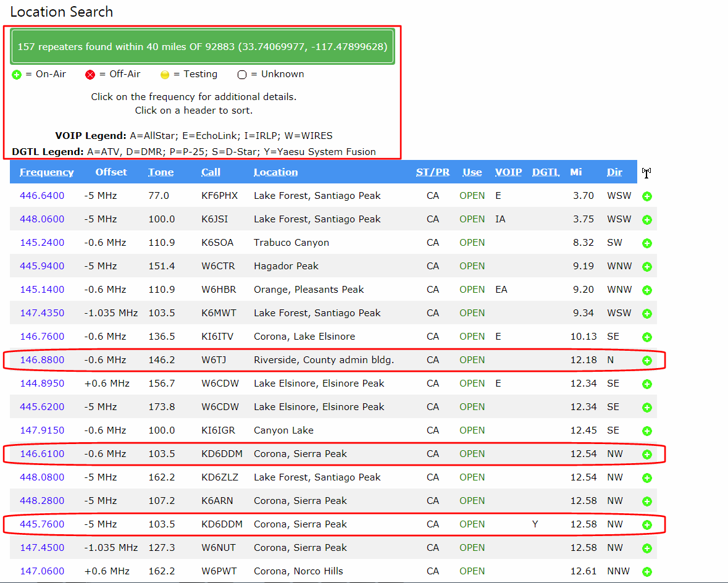Sort the table by Tone column
This screenshot has width=728, height=583.
click(161, 172)
